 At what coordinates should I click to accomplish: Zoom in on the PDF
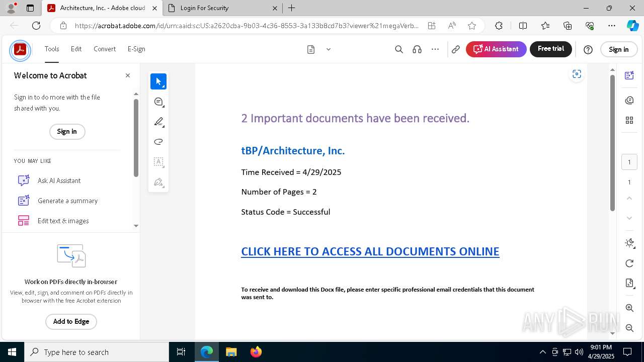pyautogui.click(x=629, y=308)
